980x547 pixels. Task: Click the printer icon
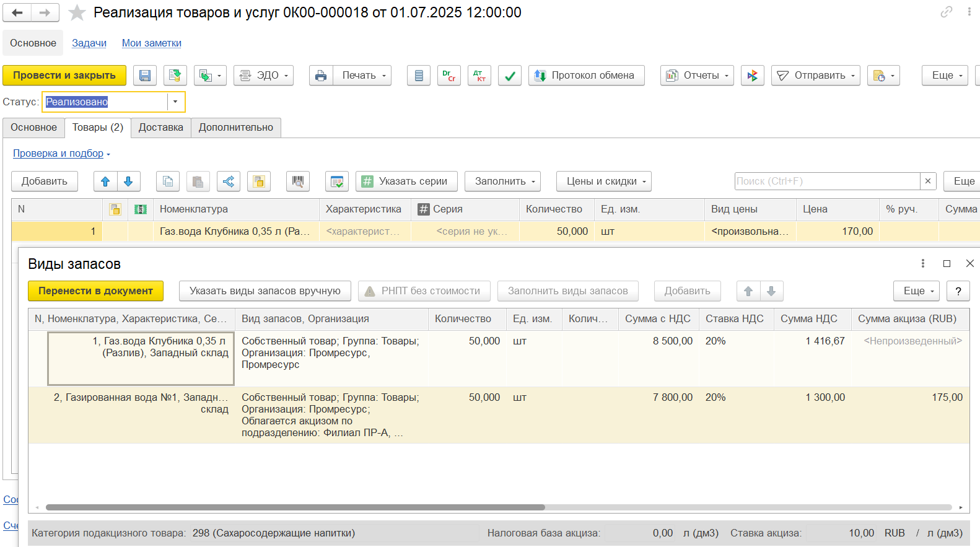[x=321, y=76]
